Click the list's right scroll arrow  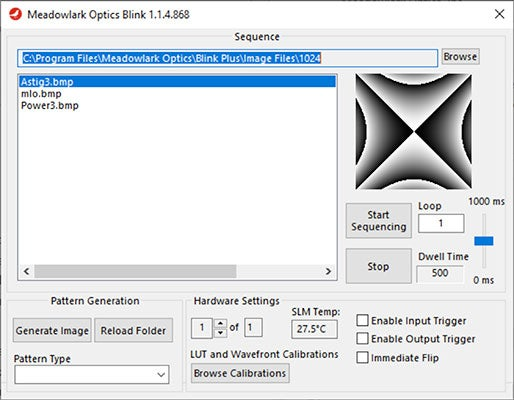tap(328, 271)
